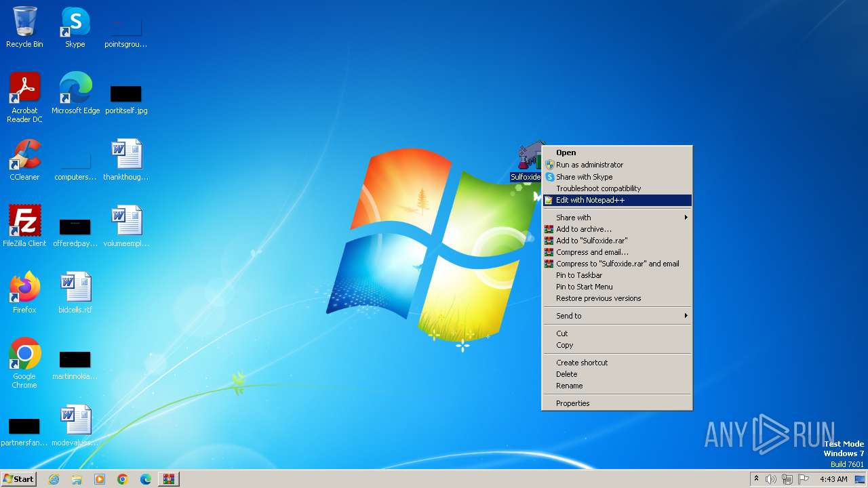Choose Compress and email...

coord(617,252)
